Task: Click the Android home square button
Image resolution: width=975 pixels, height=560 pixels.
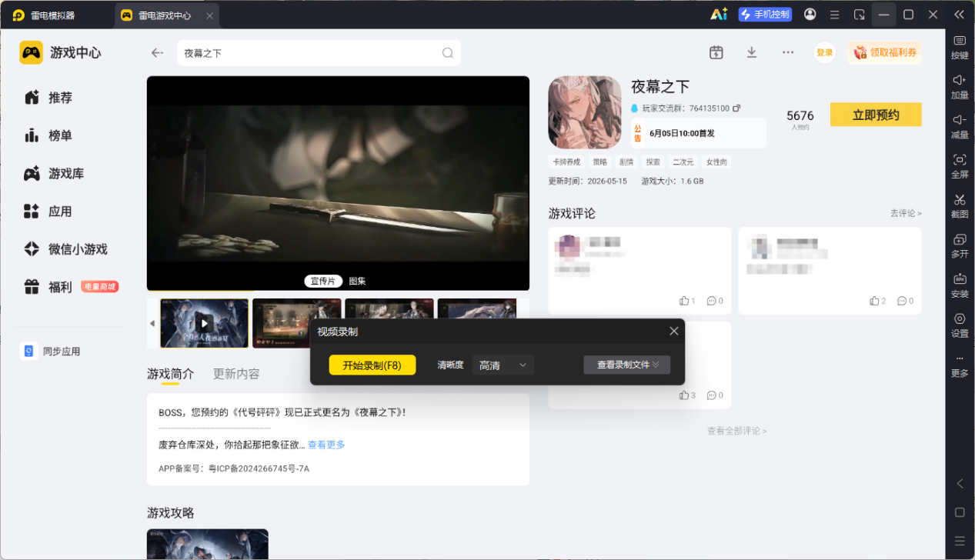Action: pos(960,512)
